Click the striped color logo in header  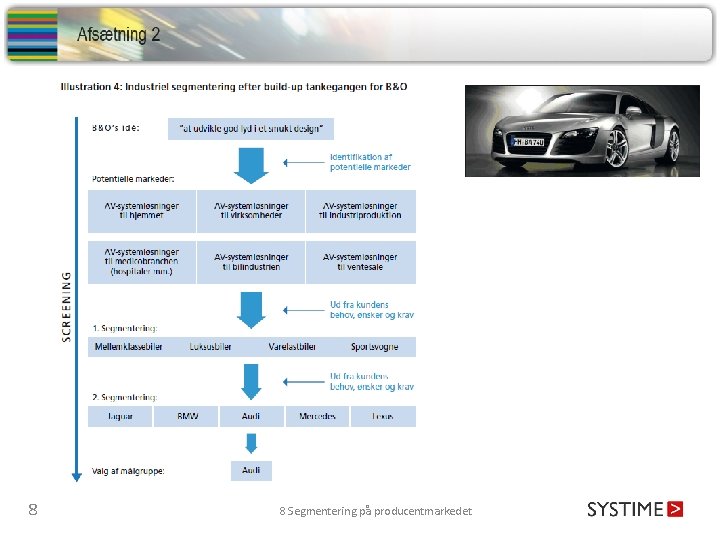(32, 35)
